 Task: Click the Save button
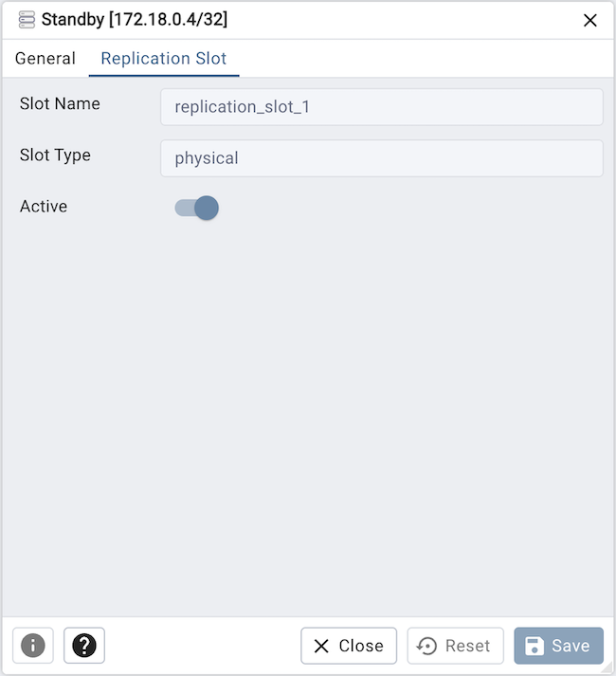(x=558, y=646)
